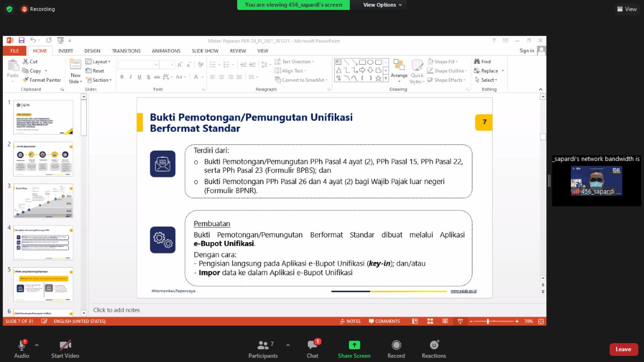Open the Chat panel
Viewport: 644px width, 362px height.
coord(313,345)
